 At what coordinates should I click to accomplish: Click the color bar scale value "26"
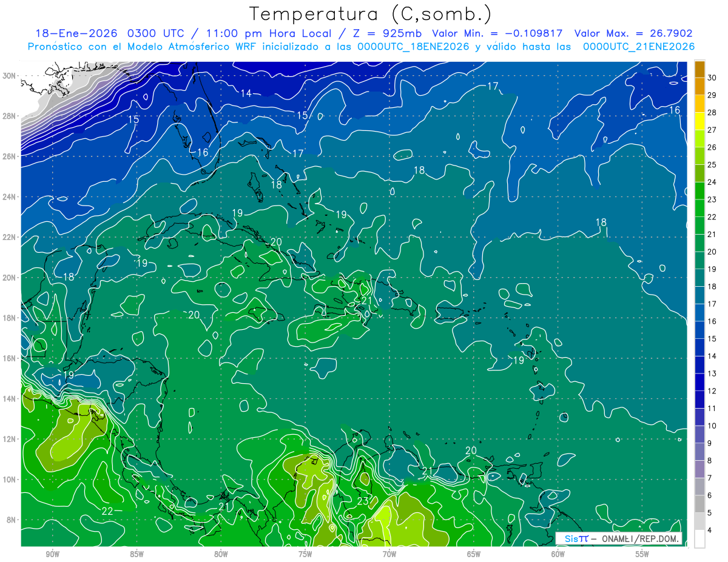point(712,147)
